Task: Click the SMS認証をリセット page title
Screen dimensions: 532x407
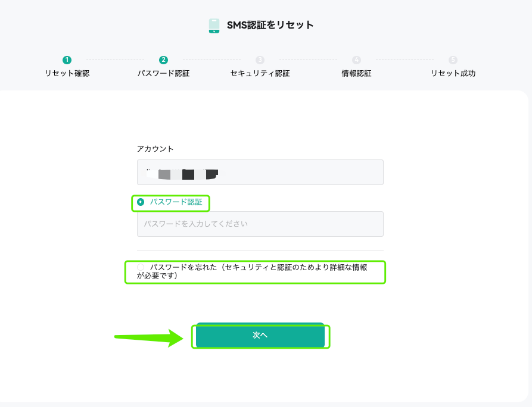Action: [270, 25]
